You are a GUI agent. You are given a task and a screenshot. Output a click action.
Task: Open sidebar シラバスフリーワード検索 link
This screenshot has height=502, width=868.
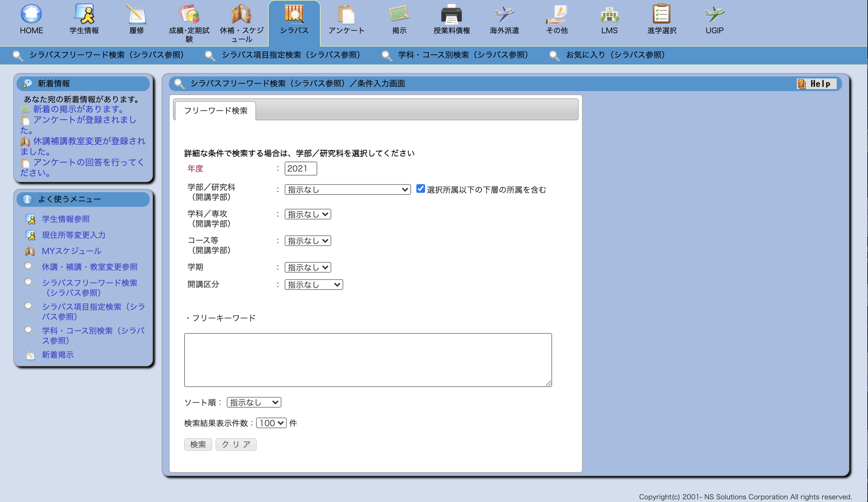[89, 288]
